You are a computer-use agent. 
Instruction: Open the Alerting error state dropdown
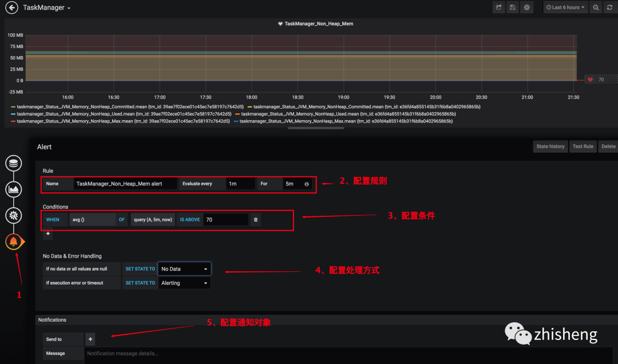coord(184,283)
